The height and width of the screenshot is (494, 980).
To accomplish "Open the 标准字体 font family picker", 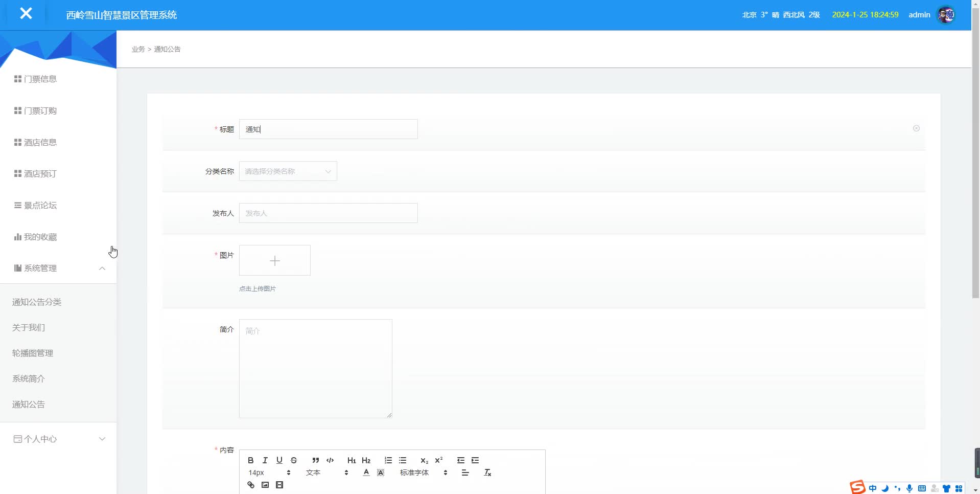I will pos(424,473).
